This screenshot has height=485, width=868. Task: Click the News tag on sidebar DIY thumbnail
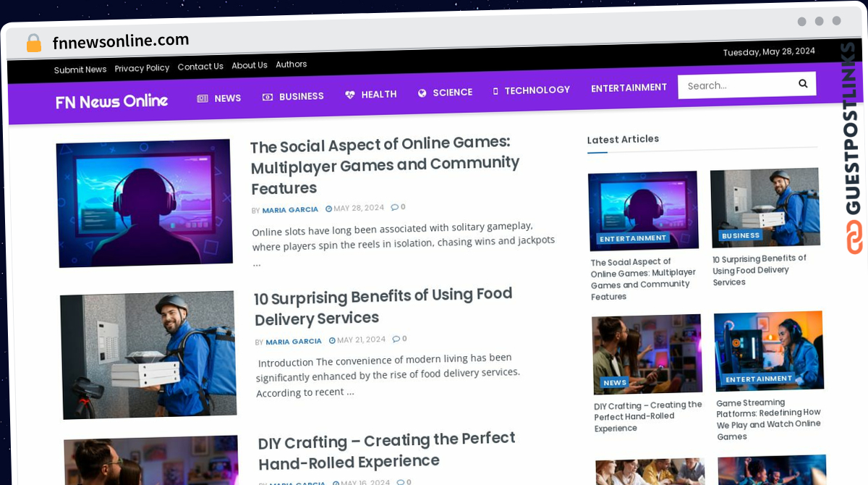615,382
